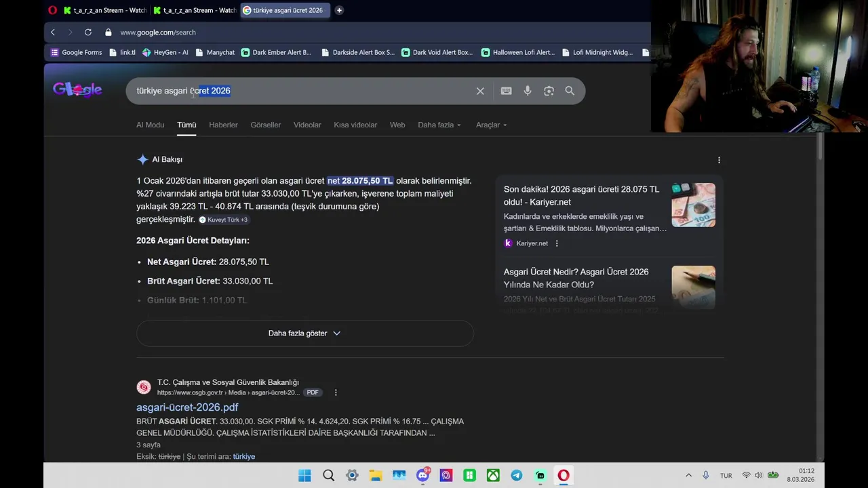Open the Halloween Lofi Alert bookmark

[x=517, y=52]
